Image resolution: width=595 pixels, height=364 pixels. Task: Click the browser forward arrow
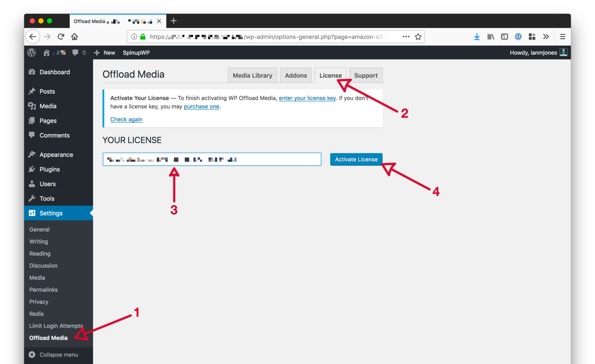tap(47, 37)
